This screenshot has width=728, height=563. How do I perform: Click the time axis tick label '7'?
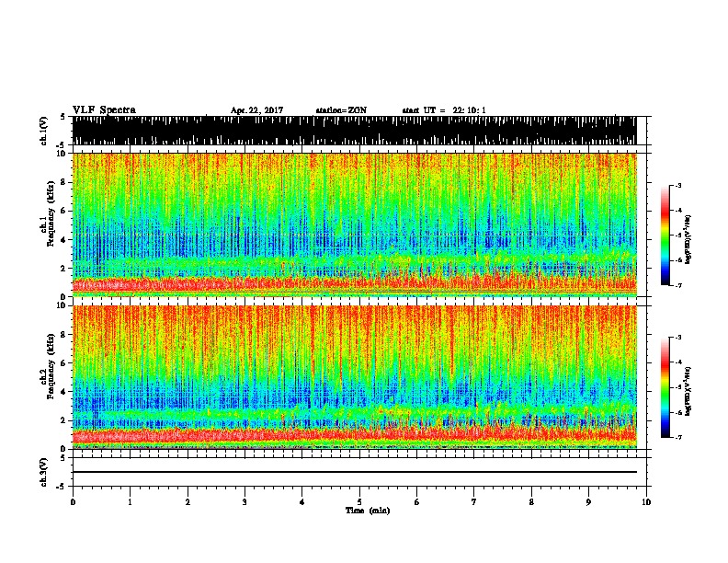point(474,502)
